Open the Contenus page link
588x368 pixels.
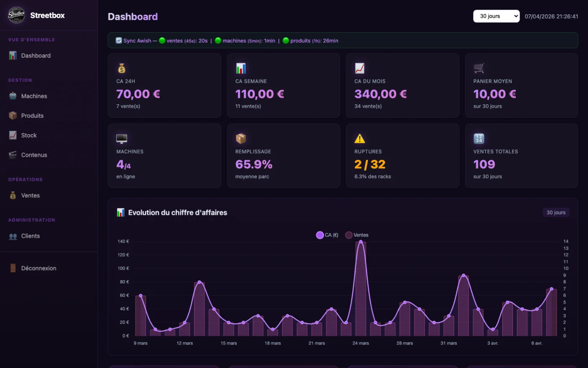click(x=49, y=155)
